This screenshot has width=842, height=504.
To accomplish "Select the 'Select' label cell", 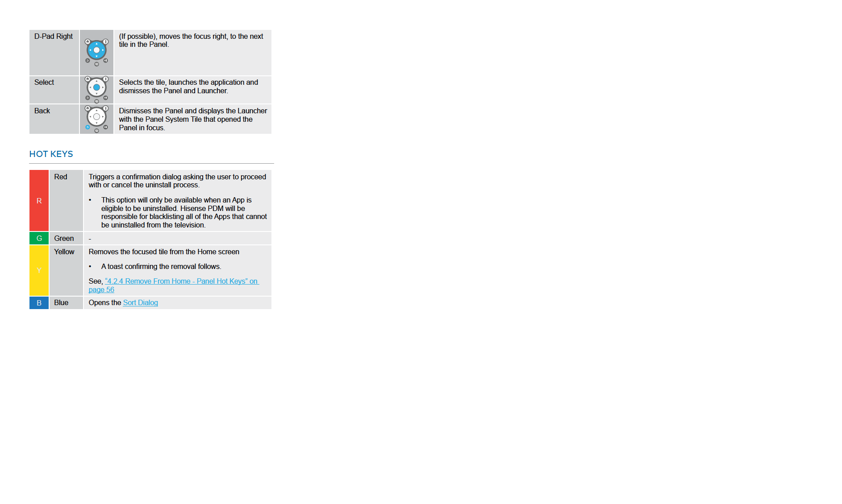I will pyautogui.click(x=54, y=90).
